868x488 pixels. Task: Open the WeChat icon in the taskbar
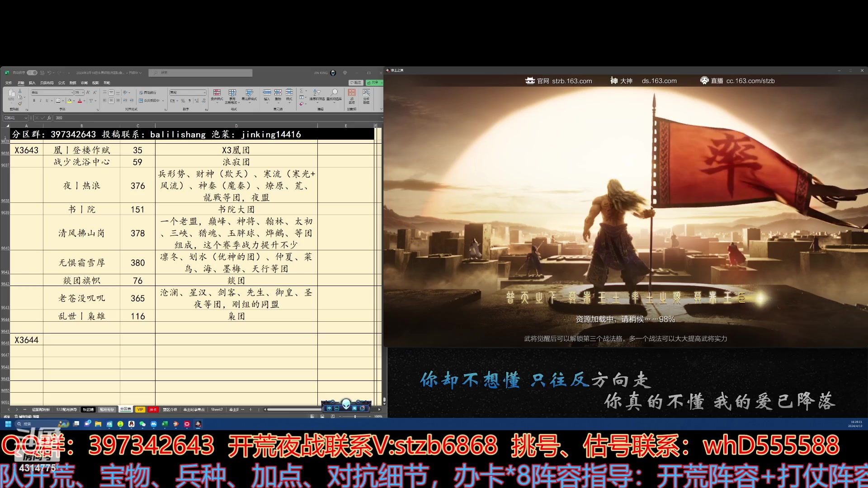[x=142, y=424]
